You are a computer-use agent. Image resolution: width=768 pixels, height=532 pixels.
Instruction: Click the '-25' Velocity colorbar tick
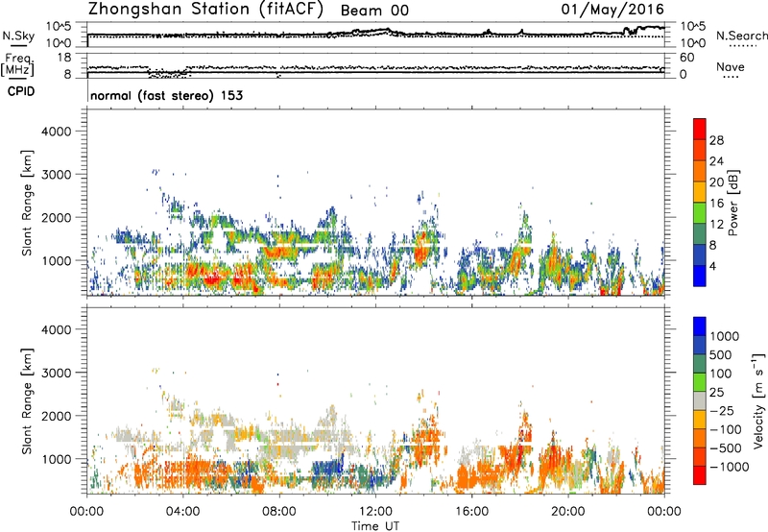(x=722, y=411)
